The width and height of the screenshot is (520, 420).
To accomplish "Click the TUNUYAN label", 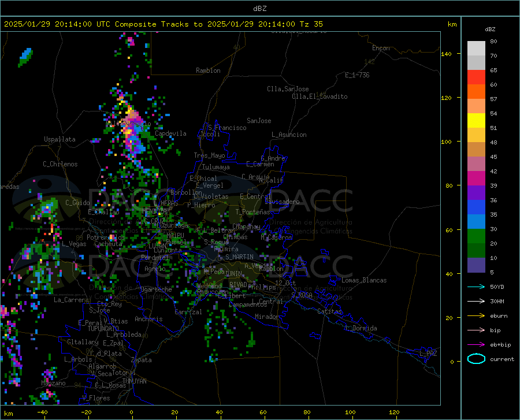I will tap(134, 381).
